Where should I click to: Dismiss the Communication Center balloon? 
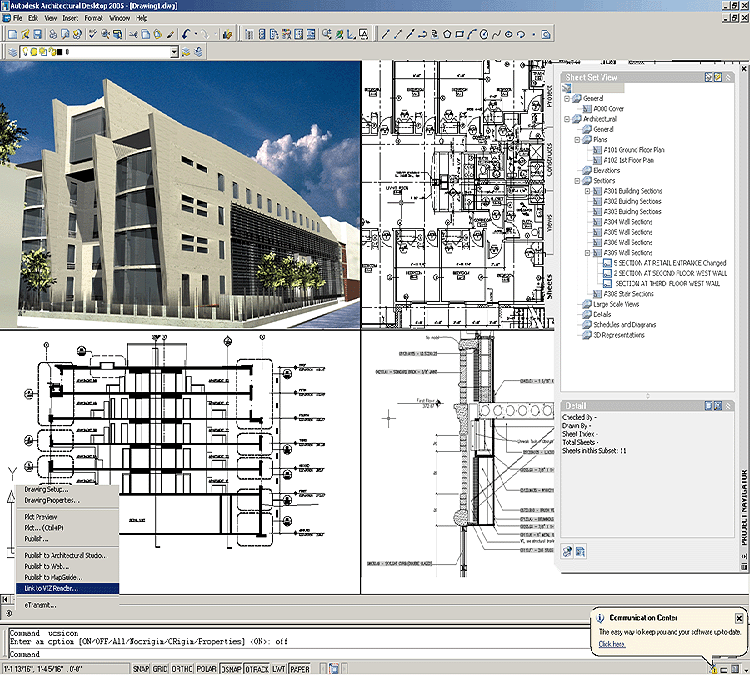739,618
